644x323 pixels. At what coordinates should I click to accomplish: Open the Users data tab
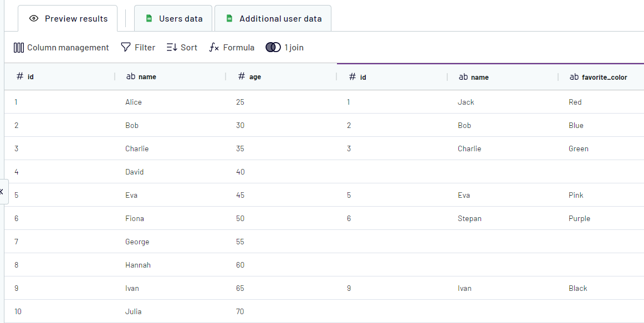pyautogui.click(x=173, y=19)
